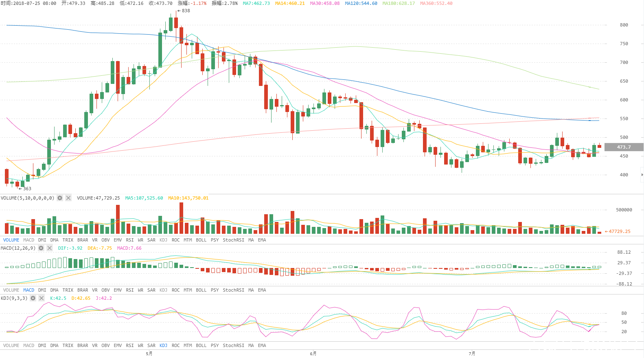Click the 363 low price marker
The width and height of the screenshot is (644, 358).
click(x=25, y=189)
